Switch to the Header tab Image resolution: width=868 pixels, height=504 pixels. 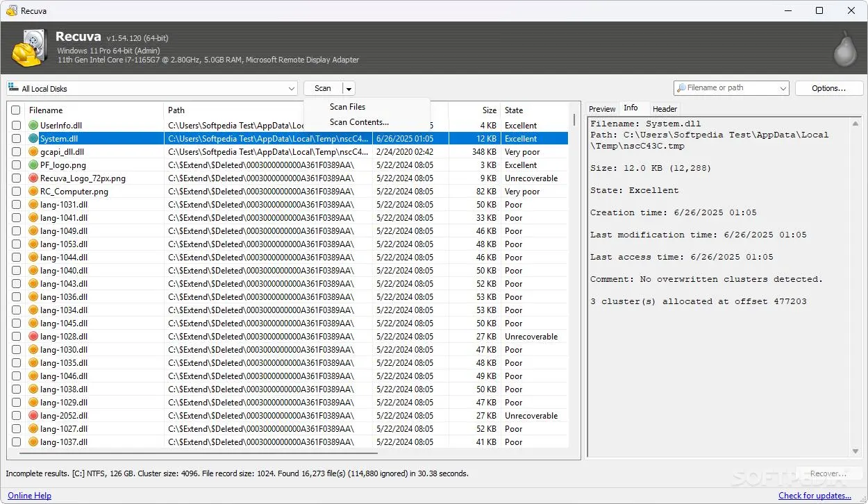[x=665, y=109]
